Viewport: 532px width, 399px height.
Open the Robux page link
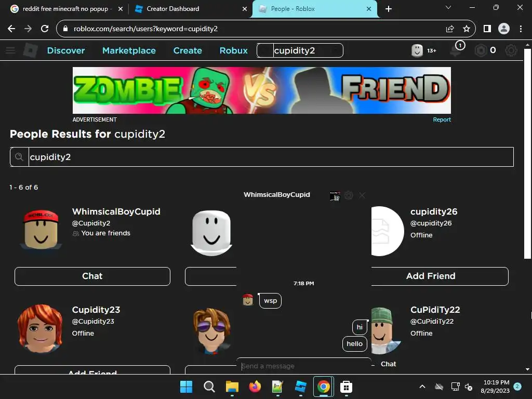(x=233, y=50)
